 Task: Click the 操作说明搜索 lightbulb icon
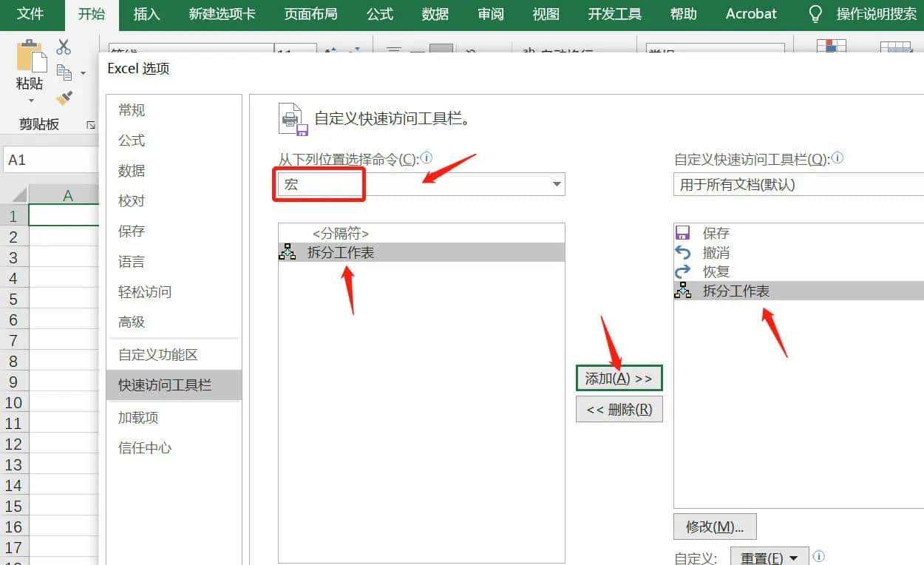814,13
